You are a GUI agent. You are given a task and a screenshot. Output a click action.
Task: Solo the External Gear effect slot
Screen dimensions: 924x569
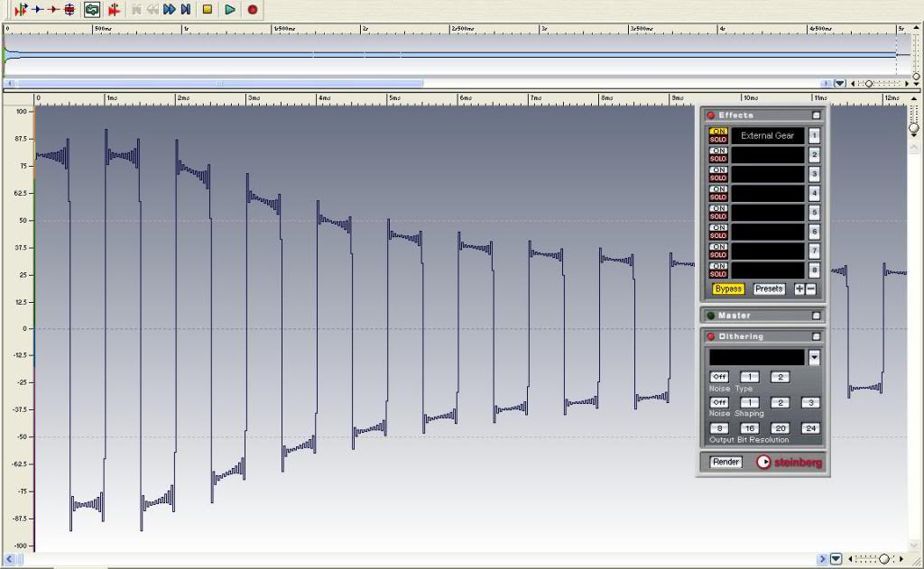point(718,140)
